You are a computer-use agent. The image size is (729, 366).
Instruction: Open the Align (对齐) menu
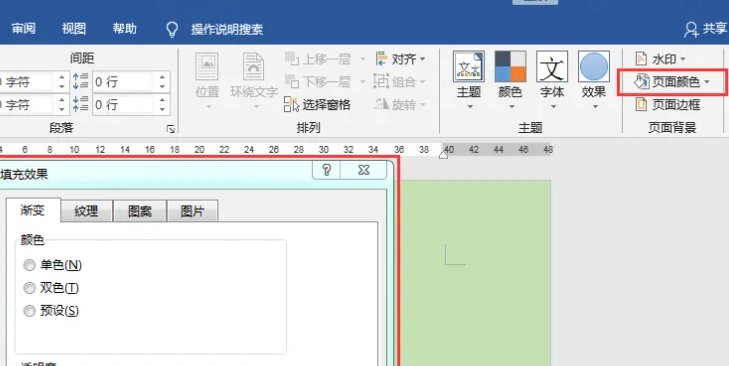click(x=400, y=59)
